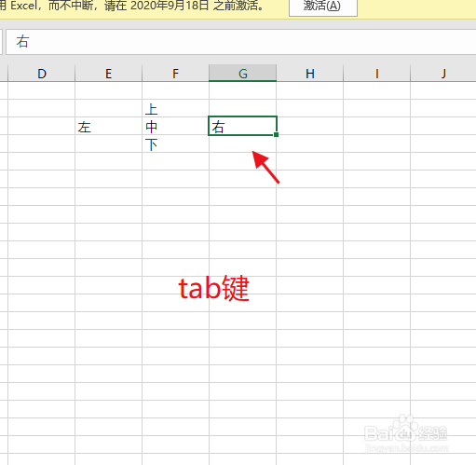Select column I header
Image resolution: width=476 pixels, height=465 pixels.
pyautogui.click(x=376, y=74)
